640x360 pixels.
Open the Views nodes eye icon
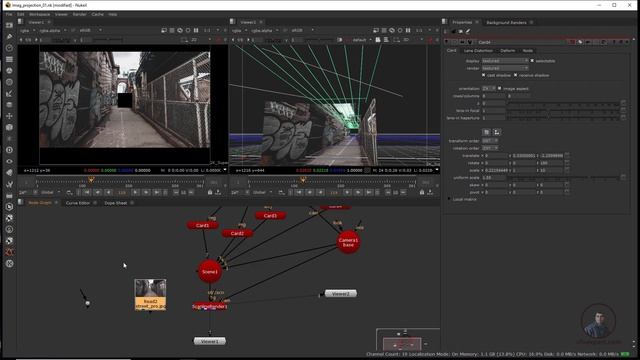pyautogui.click(x=9, y=161)
